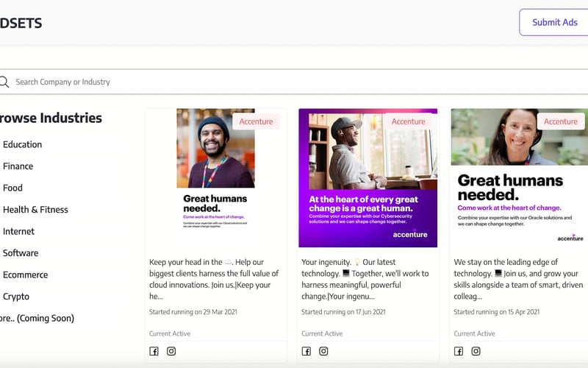Click 'Started running on 17 Jun 2021'
588x368 pixels.
pyautogui.click(x=343, y=312)
